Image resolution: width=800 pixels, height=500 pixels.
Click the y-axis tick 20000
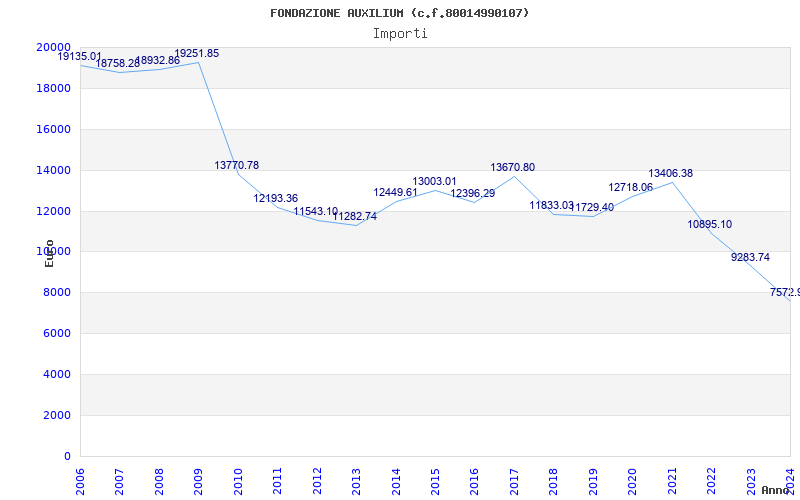click(54, 47)
